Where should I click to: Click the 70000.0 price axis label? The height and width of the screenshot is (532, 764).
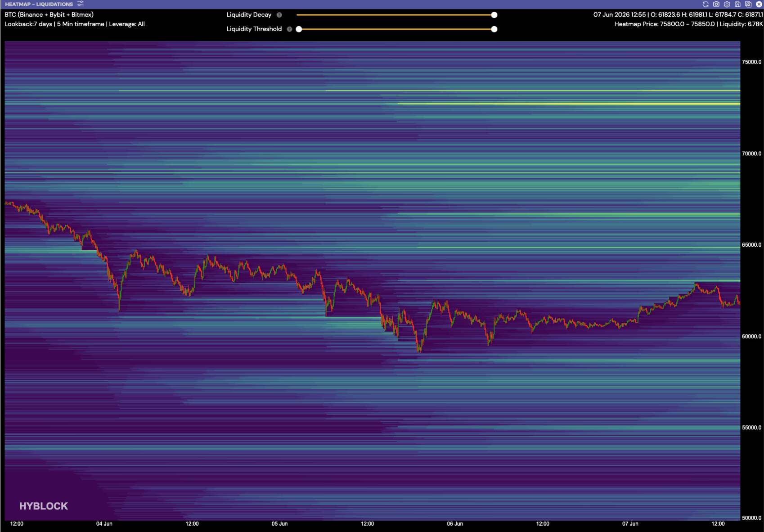point(751,153)
